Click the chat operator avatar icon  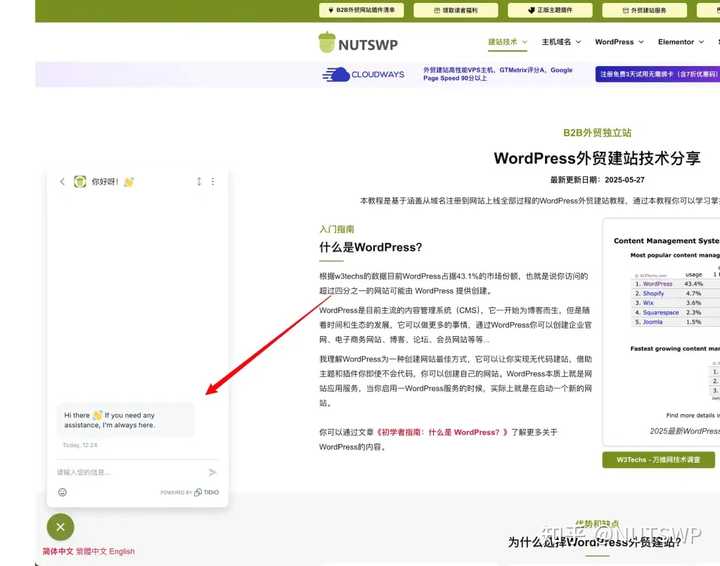(80, 182)
